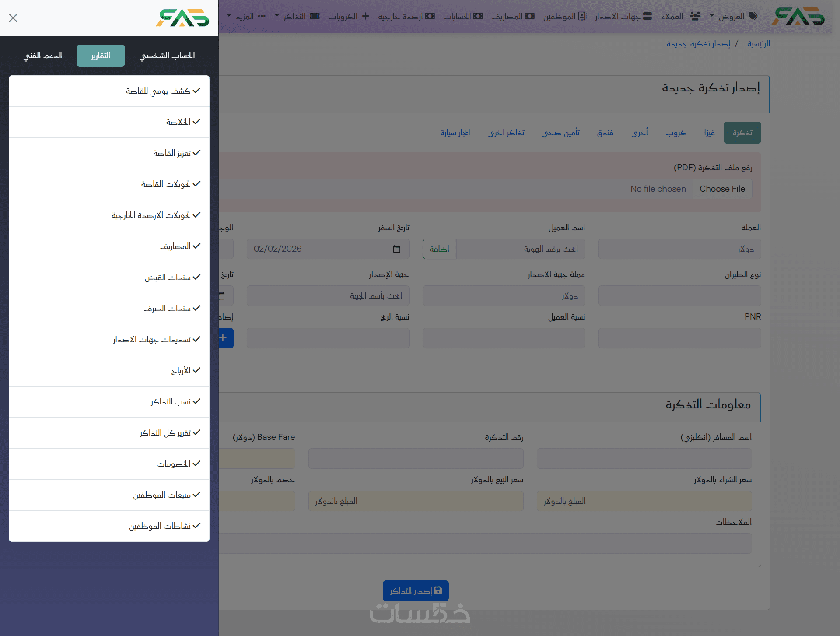Switch to الحساب الشخصي tab

(x=168, y=56)
